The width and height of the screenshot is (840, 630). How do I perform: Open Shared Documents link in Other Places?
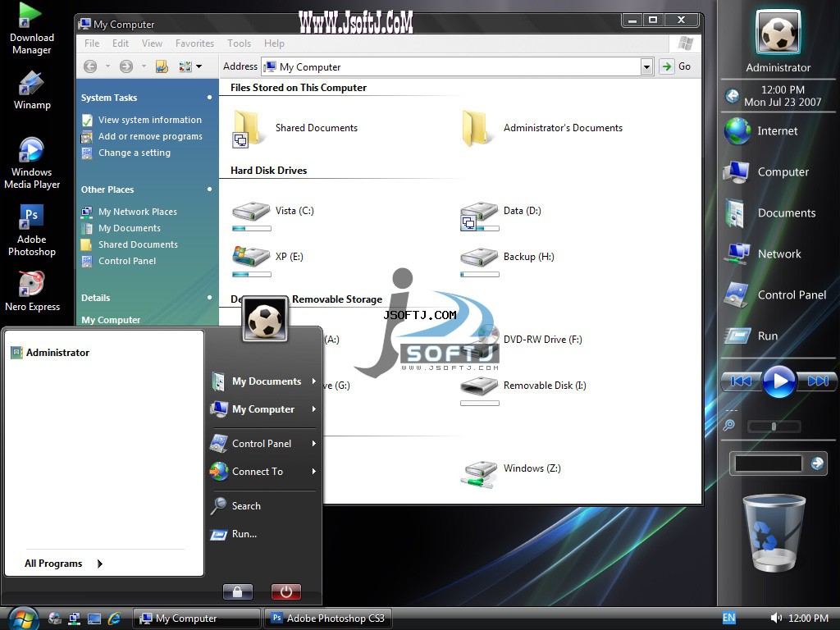pos(138,244)
